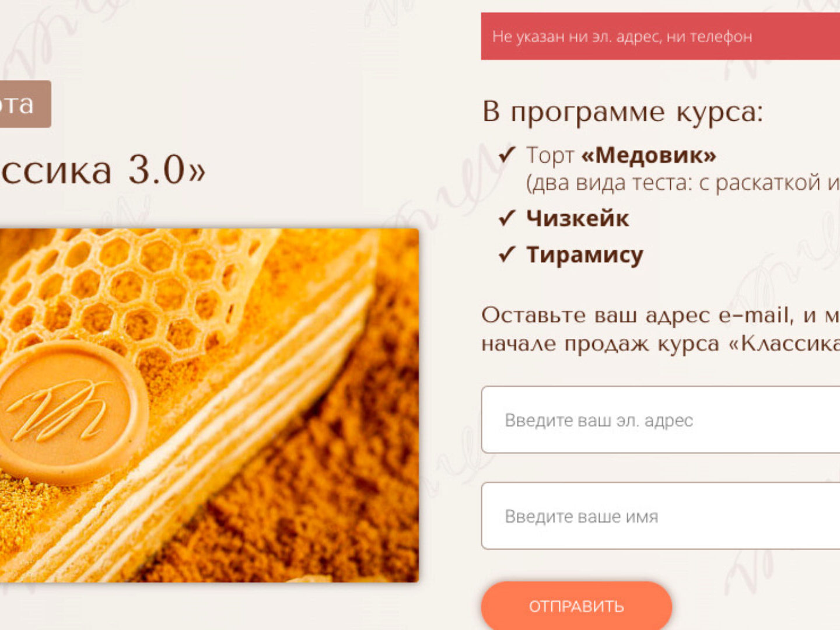Click the checkmark icon next to Тирамису
840x630 pixels.
[x=507, y=254]
